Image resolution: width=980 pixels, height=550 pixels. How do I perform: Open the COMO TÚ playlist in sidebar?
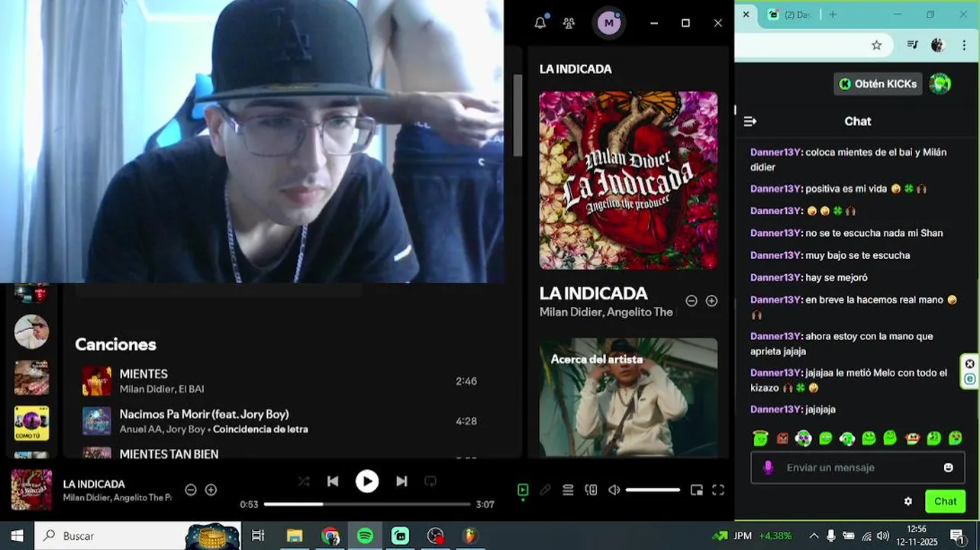(x=31, y=423)
